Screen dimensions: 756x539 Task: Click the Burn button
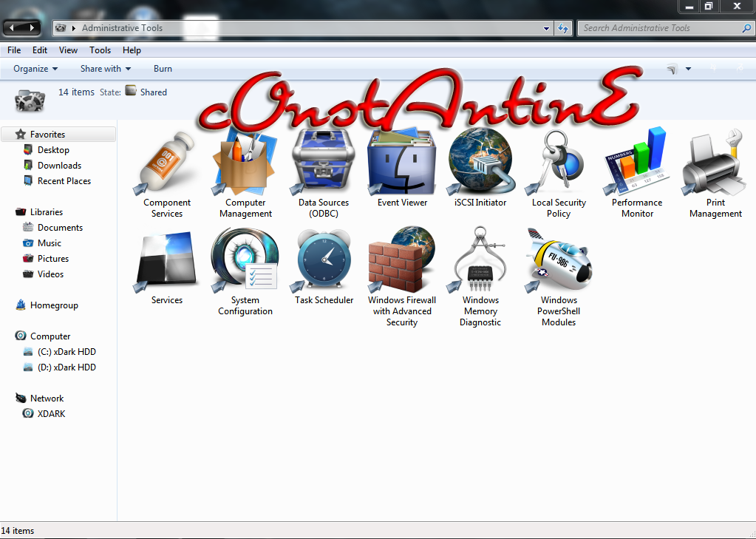coord(163,69)
